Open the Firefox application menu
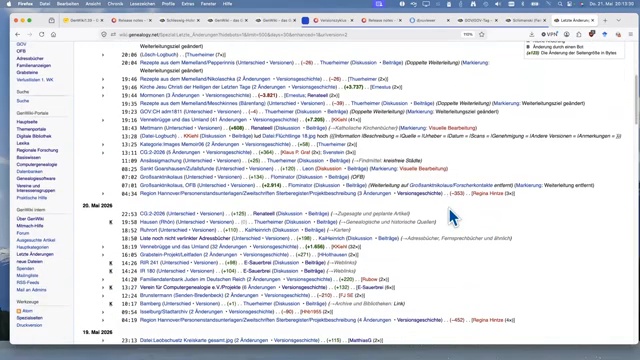Image resolution: width=640 pixels, height=360 pixels. point(631,35)
